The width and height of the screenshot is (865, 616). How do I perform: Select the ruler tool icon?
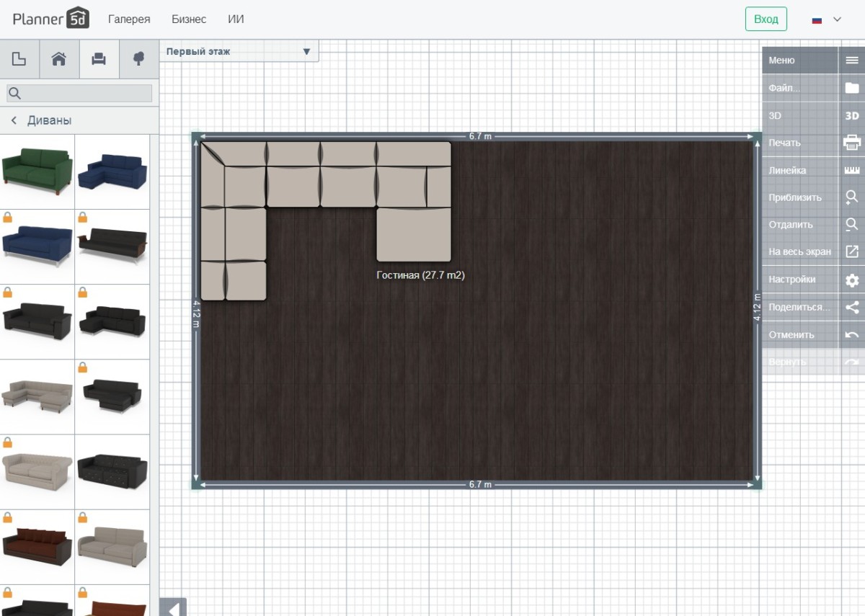[x=852, y=170]
